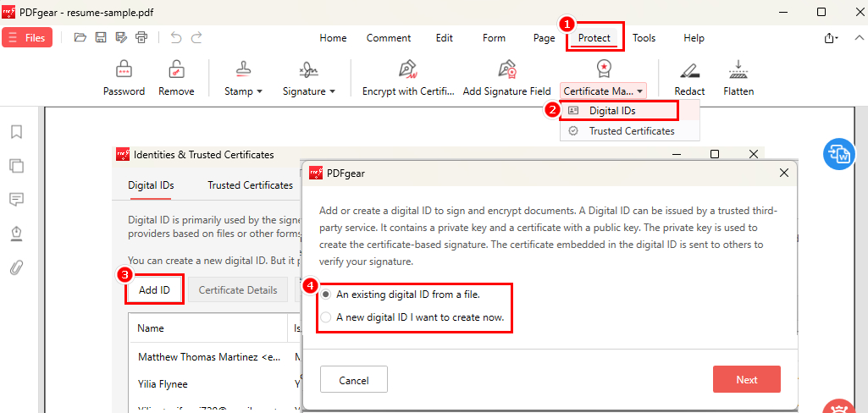This screenshot has width=868, height=413.
Task: Click the Save As icon
Action: (x=121, y=37)
